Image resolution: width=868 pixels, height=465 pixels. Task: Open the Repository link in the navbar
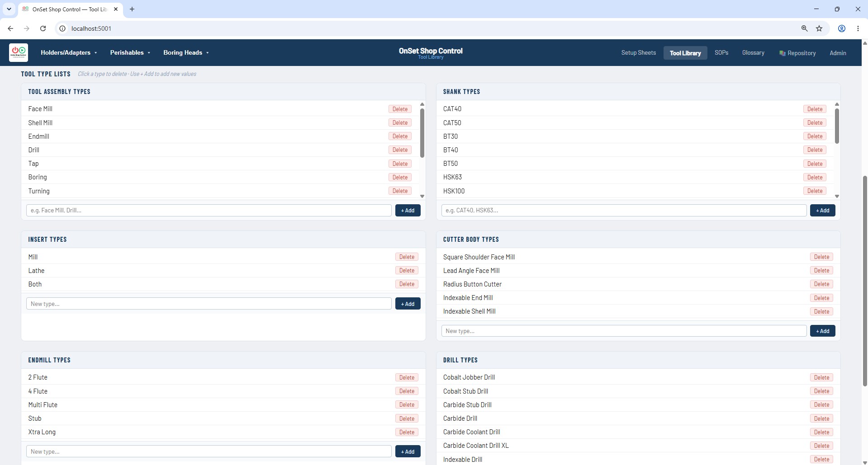797,53
